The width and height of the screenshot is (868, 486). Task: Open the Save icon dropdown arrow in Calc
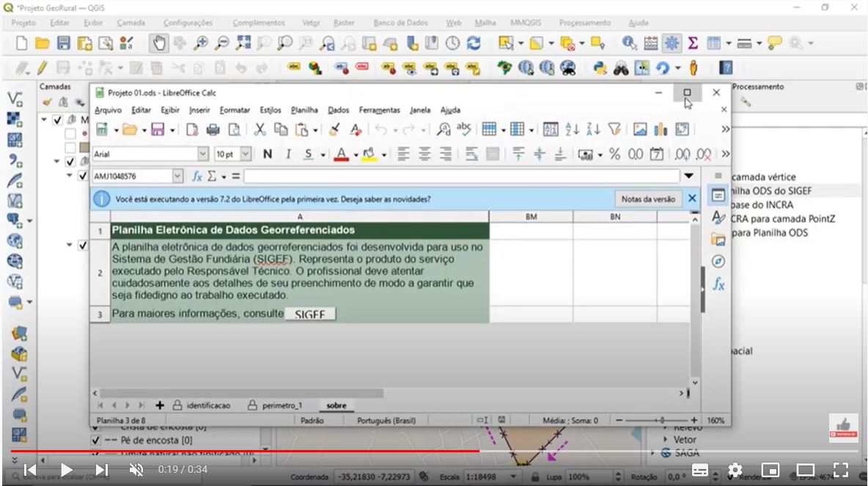point(172,130)
